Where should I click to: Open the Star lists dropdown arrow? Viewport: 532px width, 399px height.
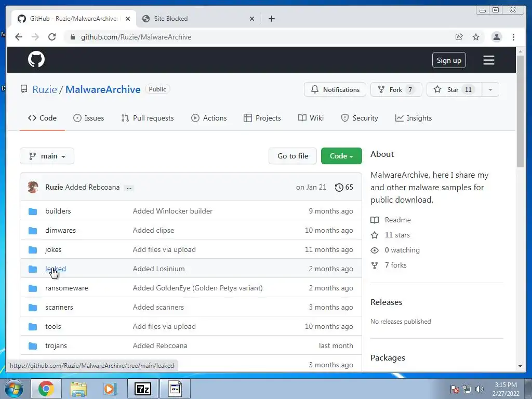[490, 89]
